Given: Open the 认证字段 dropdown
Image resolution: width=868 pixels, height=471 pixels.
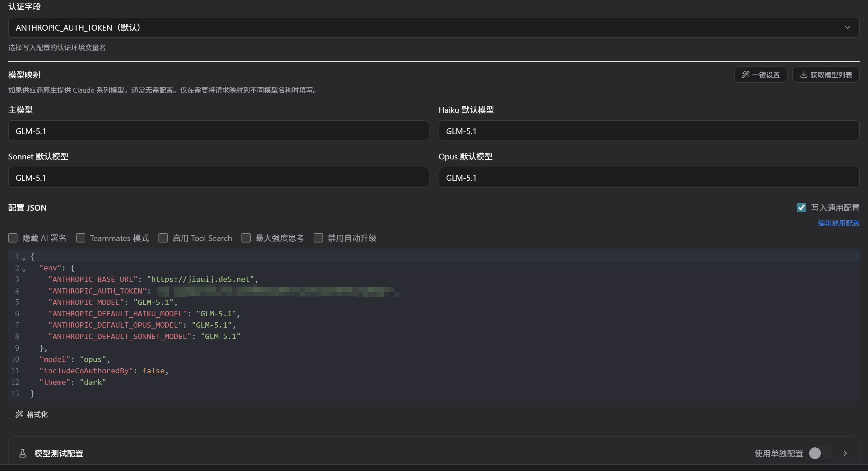Looking at the screenshot, I should click(434, 27).
